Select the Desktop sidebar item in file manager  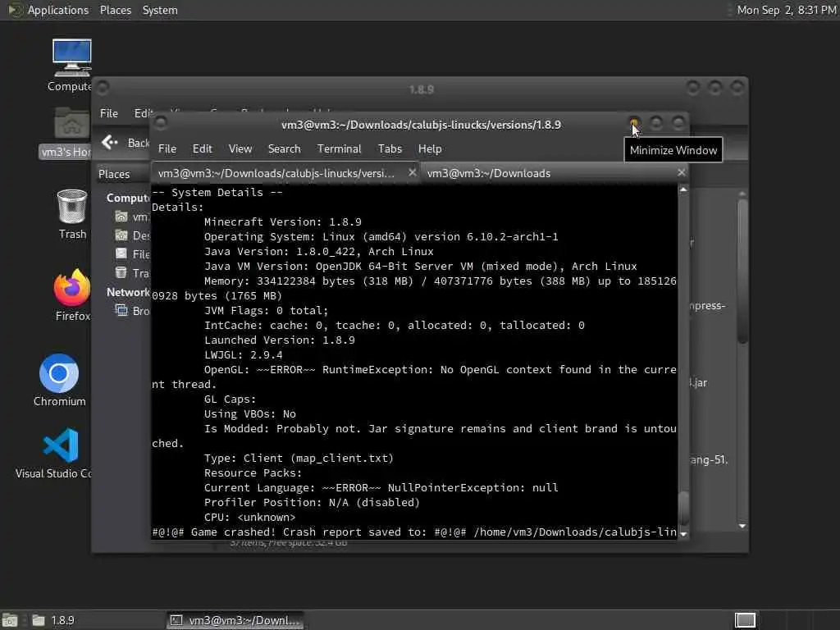click(133, 235)
